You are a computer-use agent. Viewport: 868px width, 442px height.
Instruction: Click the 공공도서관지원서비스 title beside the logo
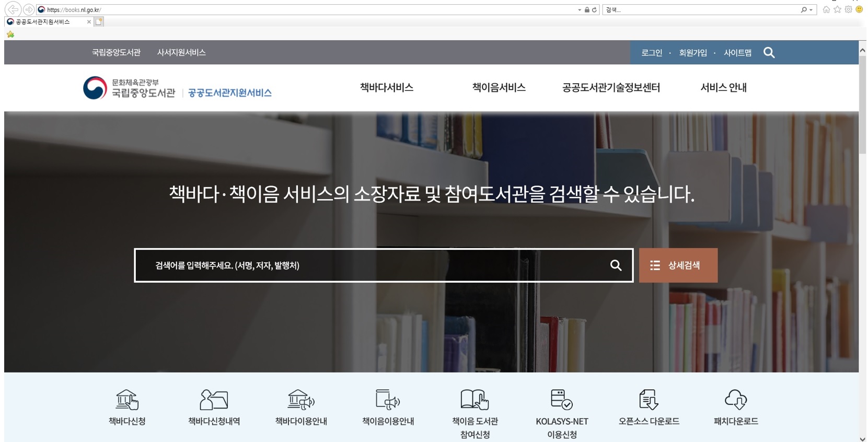coord(230,93)
